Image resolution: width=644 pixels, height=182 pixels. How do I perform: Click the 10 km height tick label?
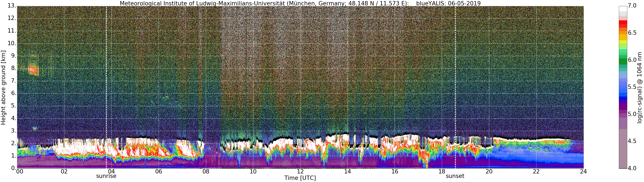point(12,43)
